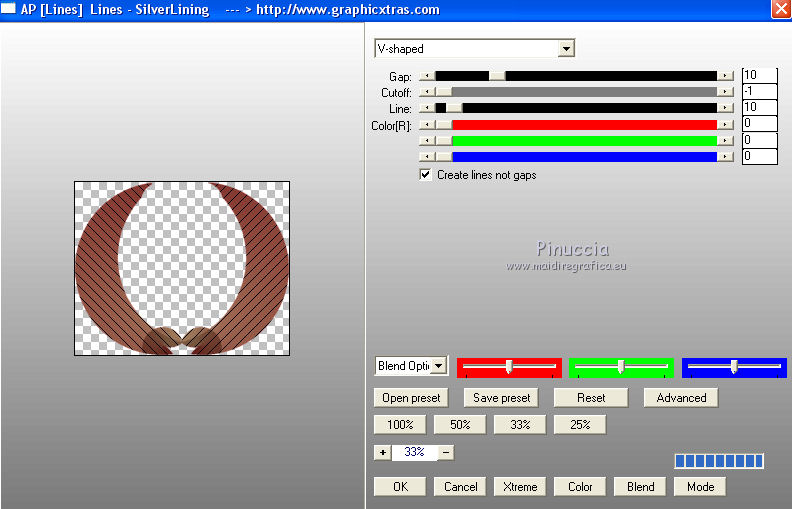Toggle the Create lines not gaps checkbox
Image resolution: width=792 pixels, height=509 pixels.
pyautogui.click(x=426, y=174)
